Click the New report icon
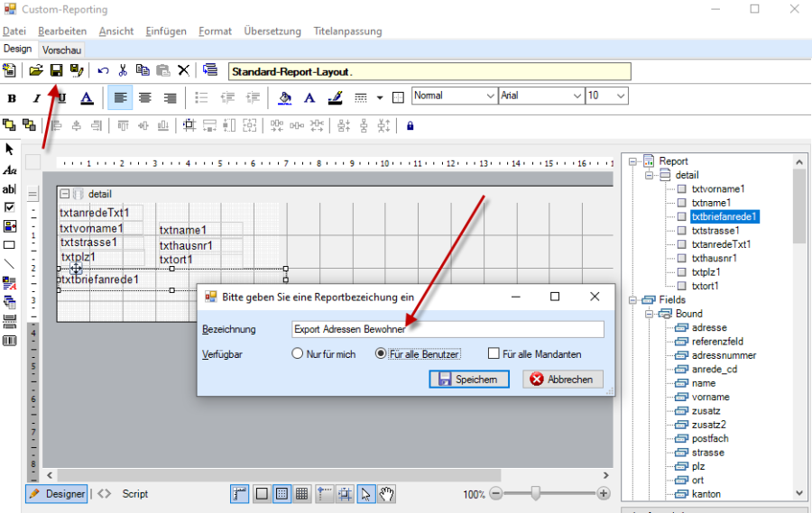Screen dimensions: 812x513 tap(9, 70)
